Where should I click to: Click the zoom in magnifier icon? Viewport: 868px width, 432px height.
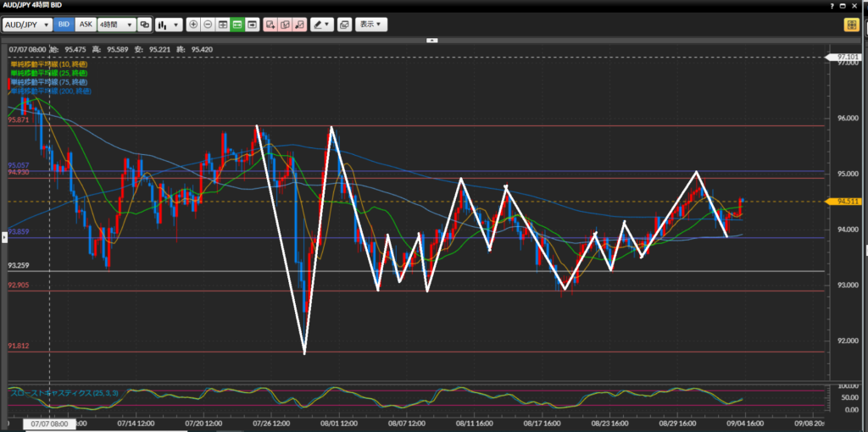[193, 25]
